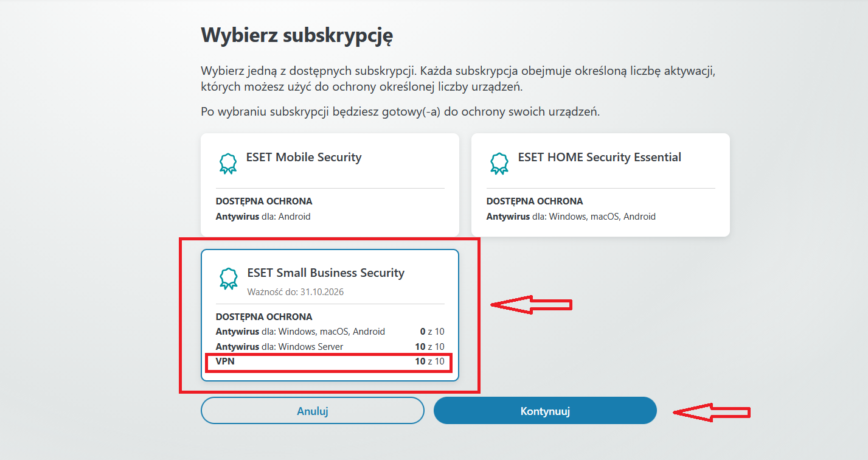Click the Wybierz subskrypcję heading
The height and width of the screenshot is (460, 868).
coord(297,35)
